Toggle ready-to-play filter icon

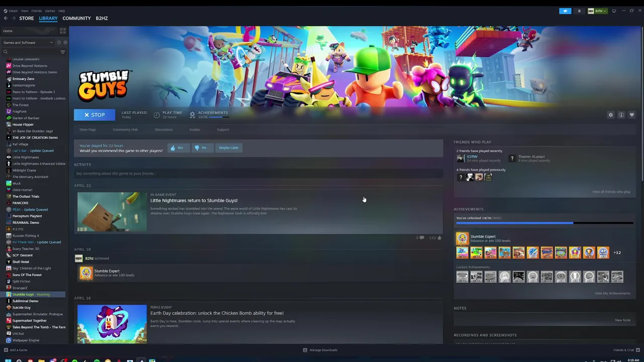tap(65, 42)
